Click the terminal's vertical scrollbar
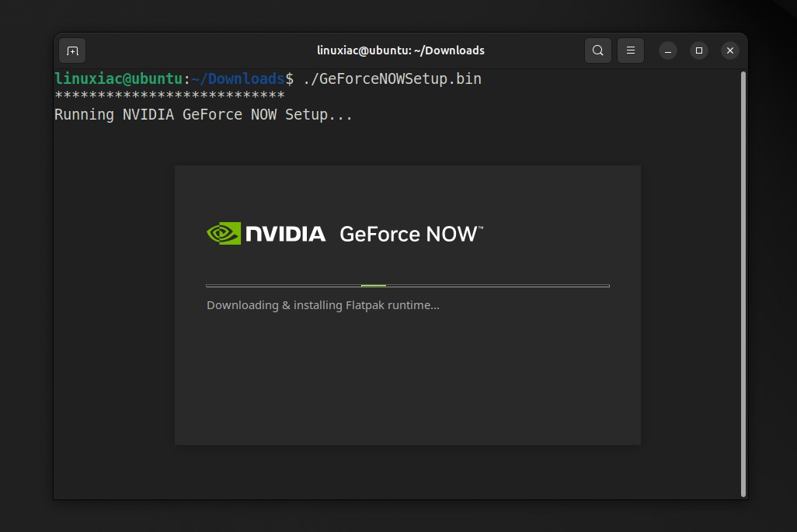 coord(743,283)
